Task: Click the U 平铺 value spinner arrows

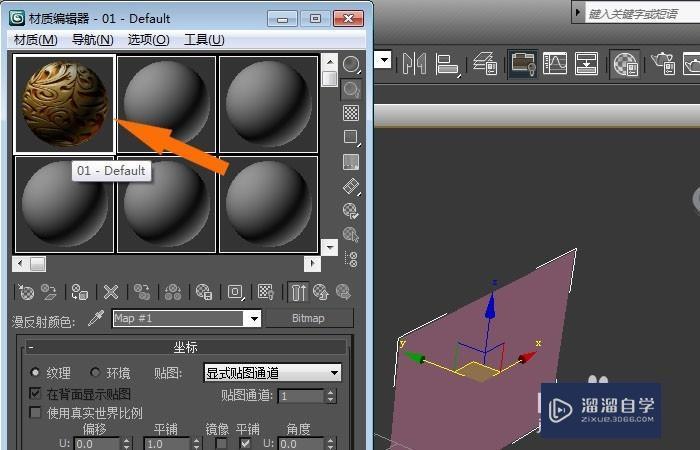Action: (x=197, y=443)
